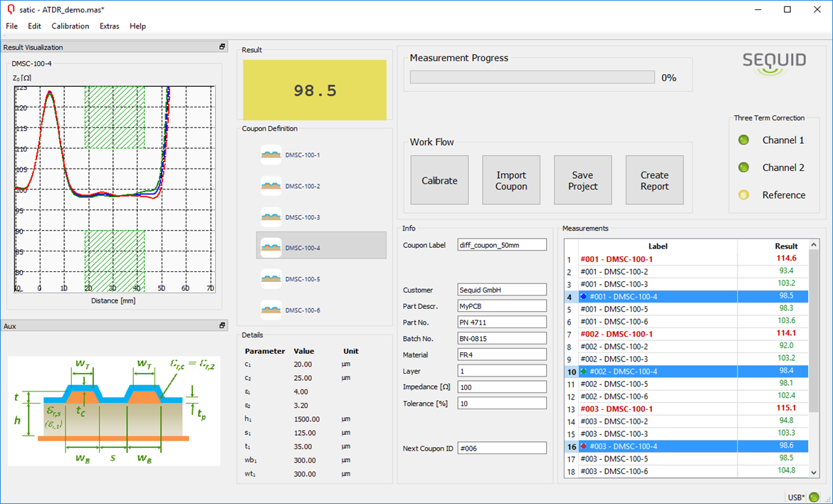Screen dimensions: 833x504
Task: Select the DMSC-100-5 coupon icon
Action: pyautogui.click(x=271, y=279)
